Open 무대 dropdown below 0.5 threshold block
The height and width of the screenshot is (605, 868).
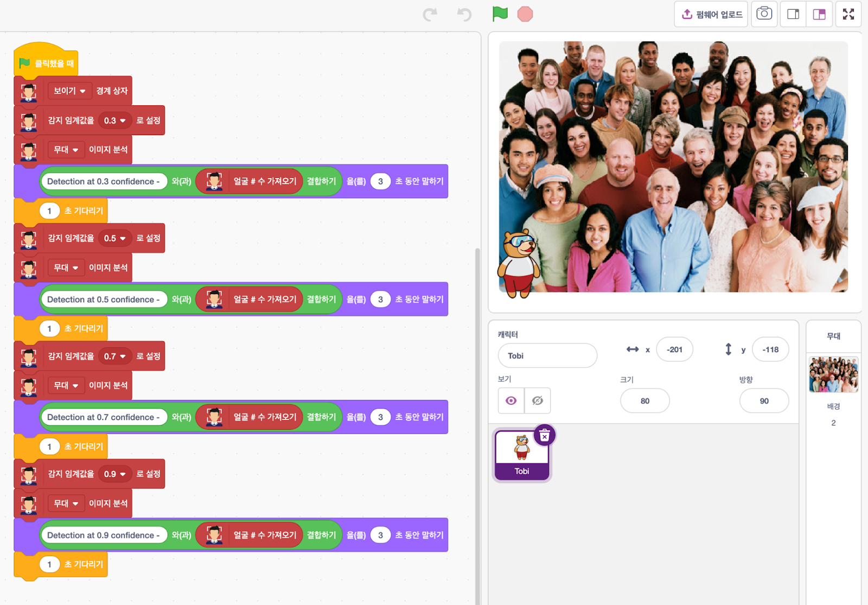tap(66, 268)
